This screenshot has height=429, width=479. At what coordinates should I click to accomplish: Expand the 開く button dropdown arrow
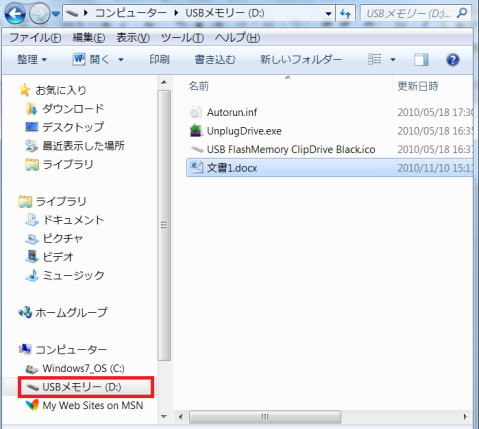coord(121,60)
